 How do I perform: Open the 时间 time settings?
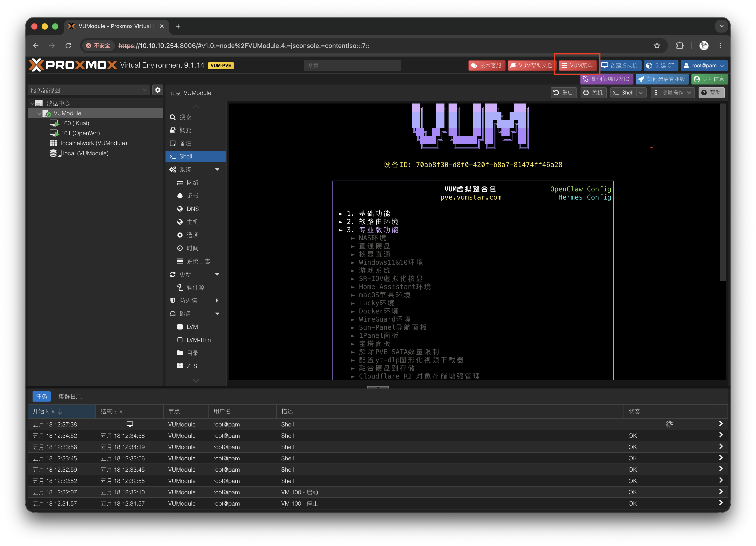[x=195, y=248]
